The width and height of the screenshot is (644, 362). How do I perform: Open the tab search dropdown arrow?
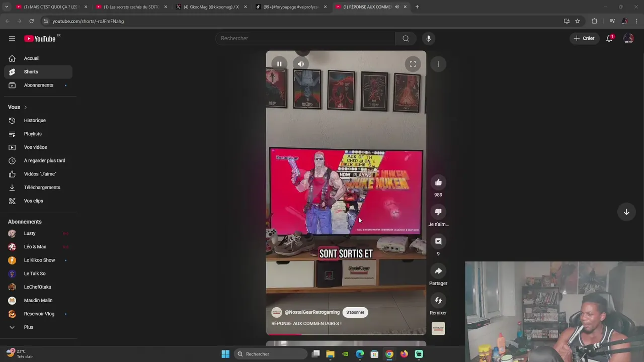(7, 7)
